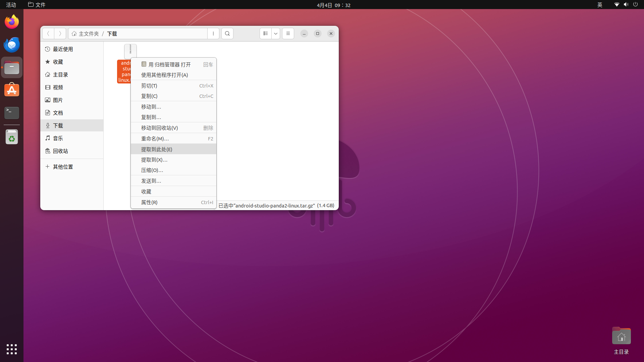The width and height of the screenshot is (644, 362).
Task: Click the search icon in Files toolbar
Action: pos(227,34)
